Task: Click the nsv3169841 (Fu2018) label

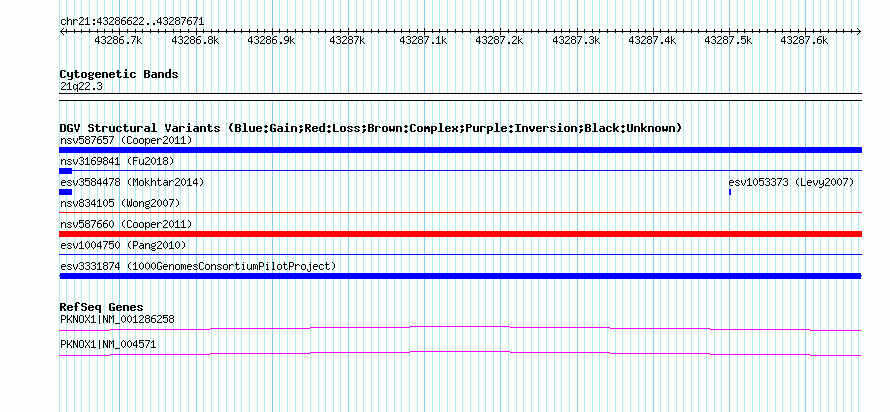Action: point(117,161)
